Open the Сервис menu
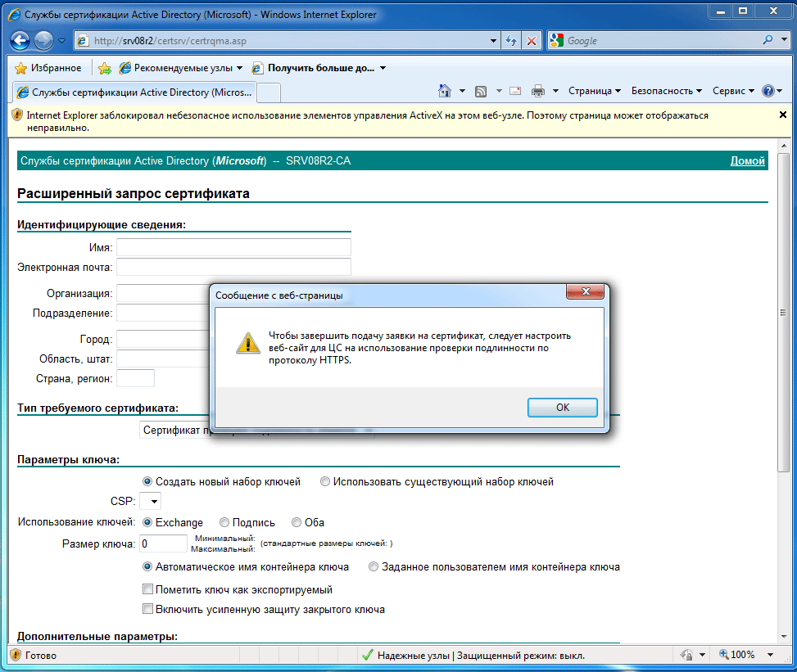Screen dimensions: 797x672 733,91
